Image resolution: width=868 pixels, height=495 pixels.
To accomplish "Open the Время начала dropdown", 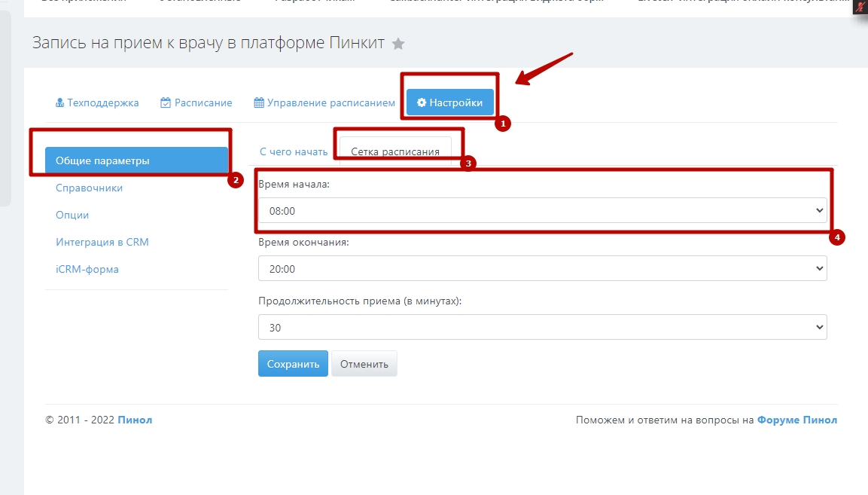I will 542,211.
